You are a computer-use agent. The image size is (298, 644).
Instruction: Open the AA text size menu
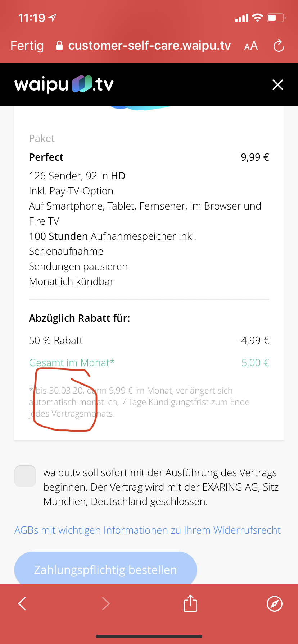point(251,46)
